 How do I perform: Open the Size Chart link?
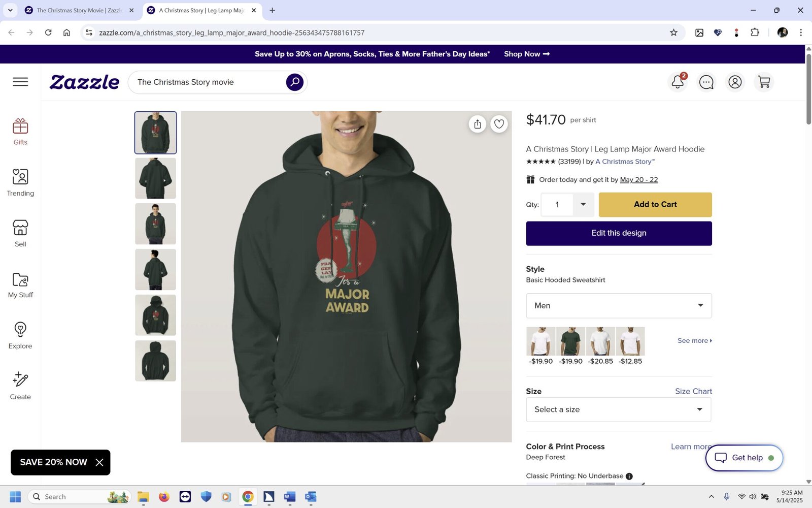point(693,391)
